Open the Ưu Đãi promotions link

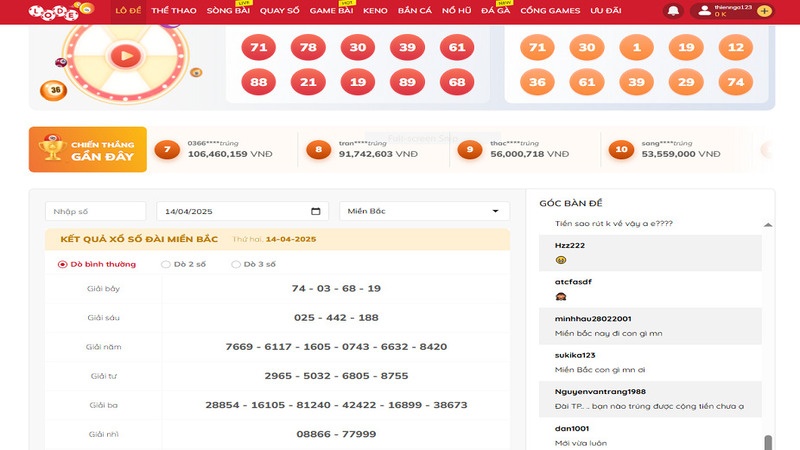tap(606, 10)
